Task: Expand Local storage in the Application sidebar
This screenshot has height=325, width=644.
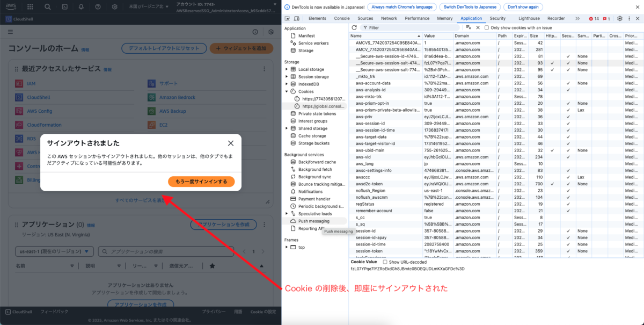Action: click(x=288, y=69)
